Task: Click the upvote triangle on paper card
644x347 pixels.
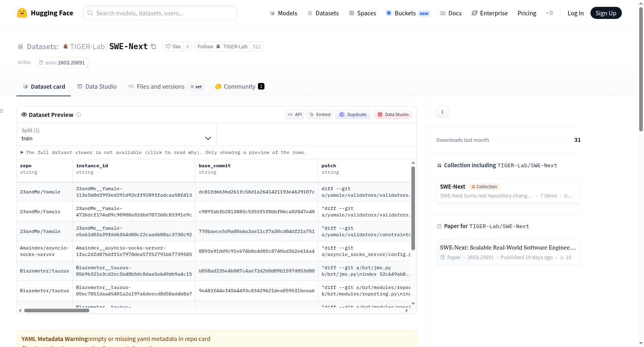Action: point(562,258)
